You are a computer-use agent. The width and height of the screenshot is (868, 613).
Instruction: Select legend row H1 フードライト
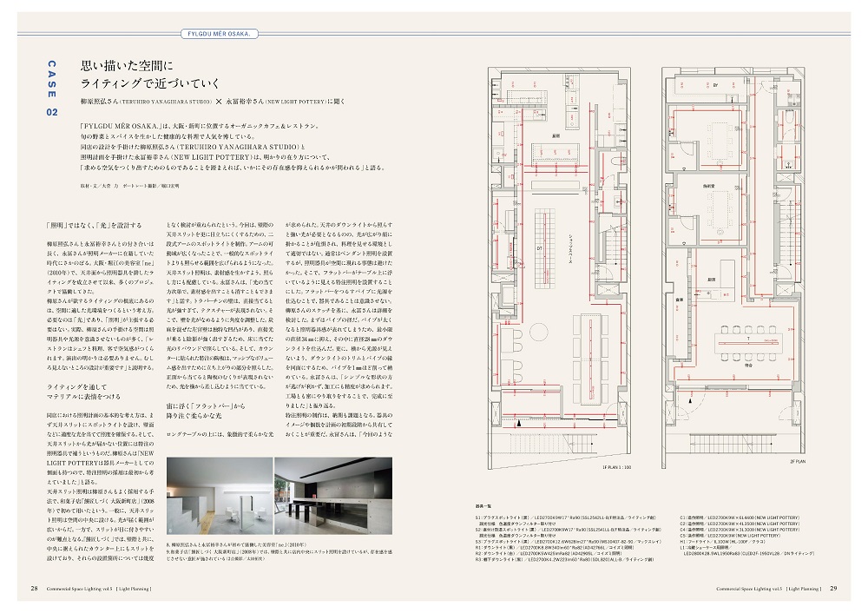(722, 542)
